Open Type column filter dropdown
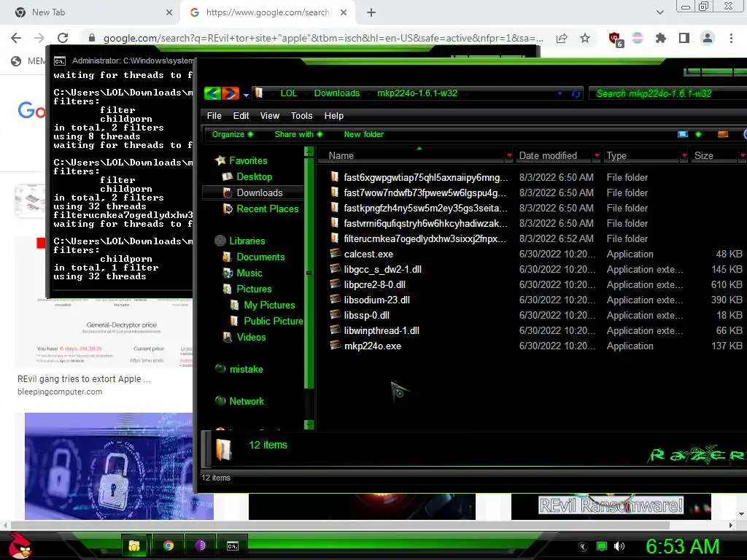Screen dimensions: 747x560 pos(684,156)
